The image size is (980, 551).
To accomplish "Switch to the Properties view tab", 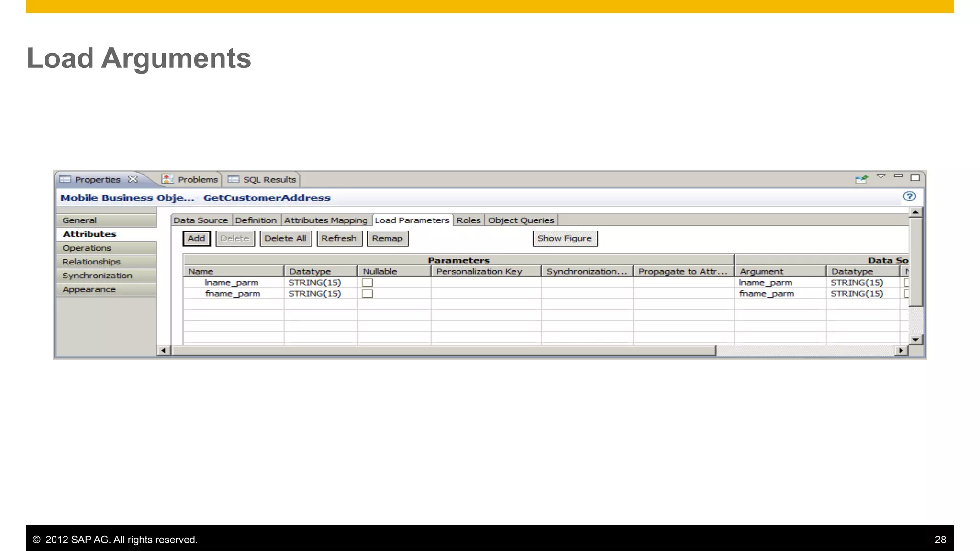I will [x=98, y=179].
